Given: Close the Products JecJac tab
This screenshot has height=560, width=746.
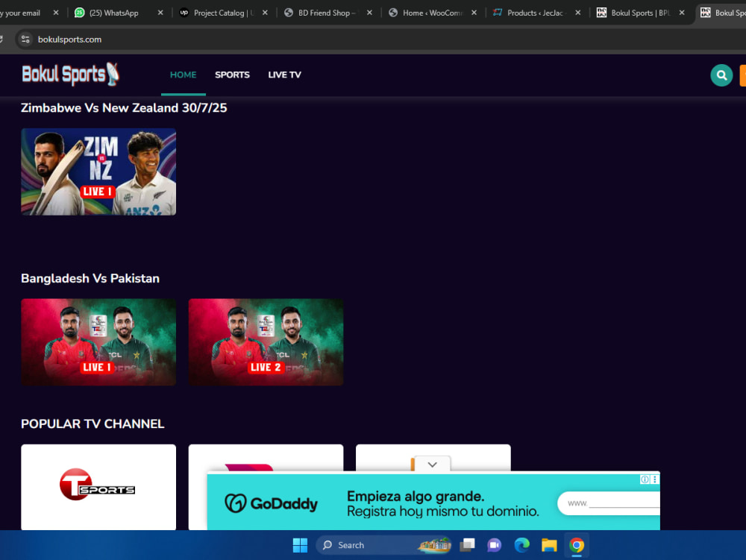Looking at the screenshot, I should tap(577, 13).
